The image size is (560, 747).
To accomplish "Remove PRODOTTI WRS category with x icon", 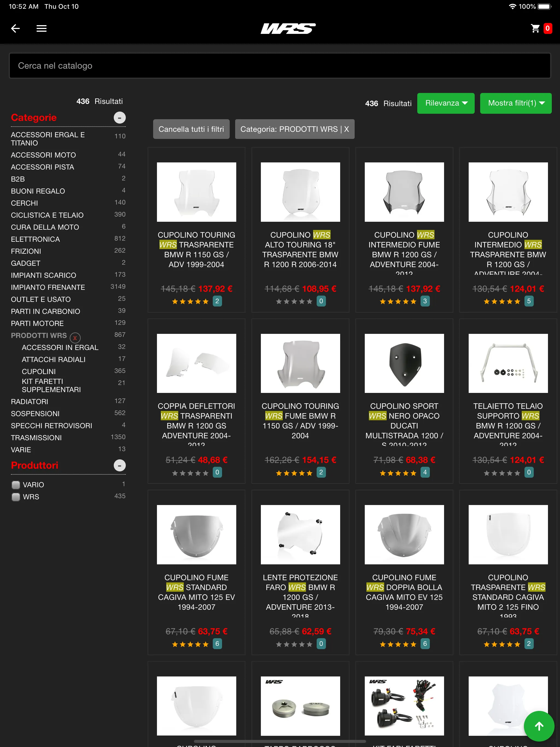I will coord(75,337).
